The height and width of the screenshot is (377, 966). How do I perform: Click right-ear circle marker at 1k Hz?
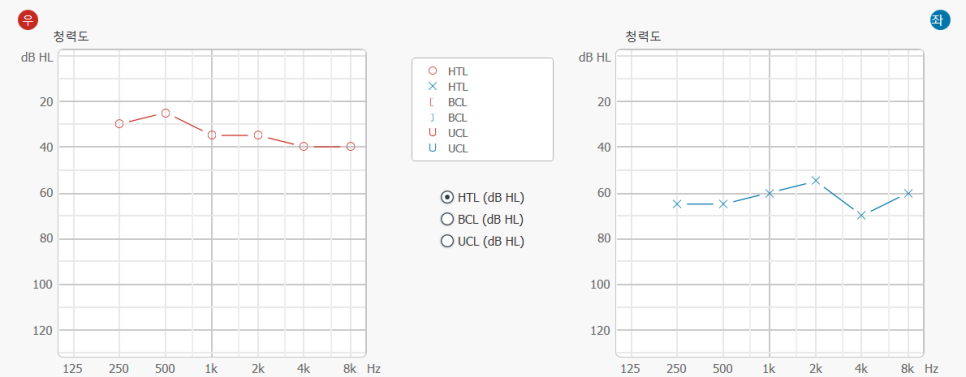[212, 135]
